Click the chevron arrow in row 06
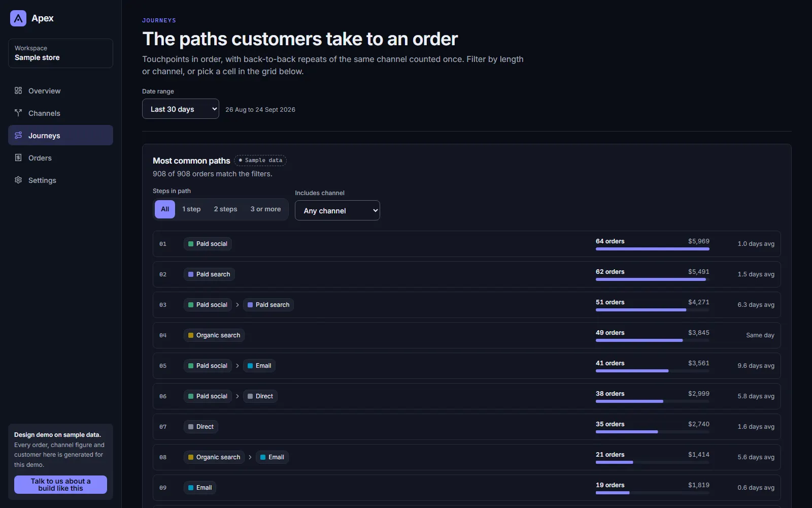The height and width of the screenshot is (508, 812). point(238,396)
